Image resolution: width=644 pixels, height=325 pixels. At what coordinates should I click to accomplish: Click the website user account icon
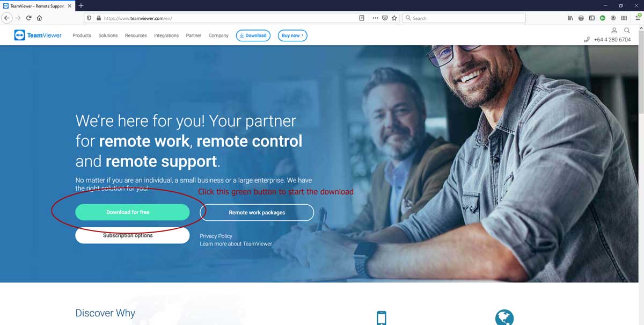pos(614,31)
